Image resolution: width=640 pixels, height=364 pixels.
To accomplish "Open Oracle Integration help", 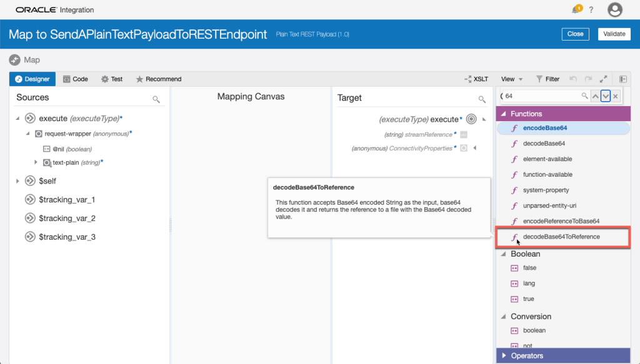I will point(591,10).
